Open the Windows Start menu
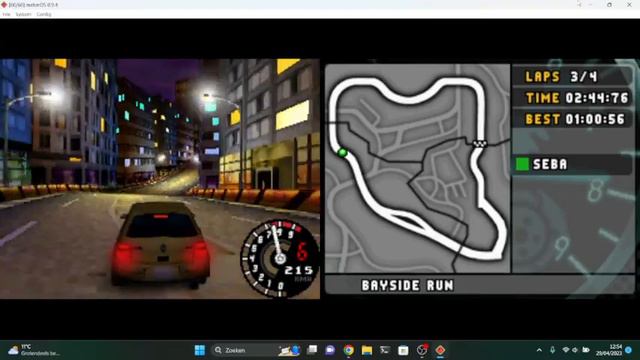The height and width of the screenshot is (360, 640). point(200,350)
